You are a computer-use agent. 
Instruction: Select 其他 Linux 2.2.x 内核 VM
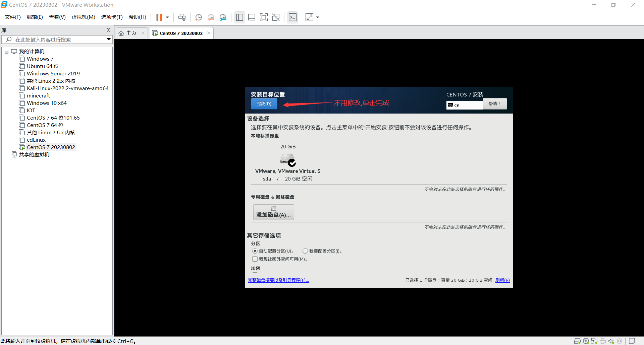pyautogui.click(x=51, y=81)
